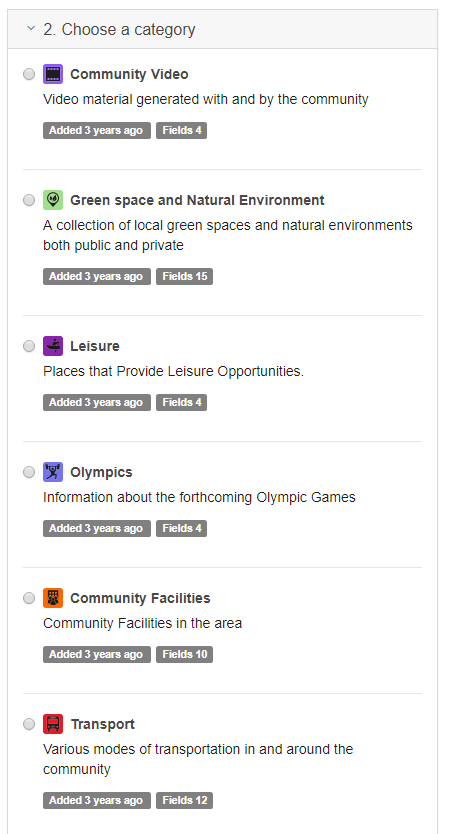Select the Community Facilities radio button
This screenshot has width=450, height=834.
[x=29, y=598]
